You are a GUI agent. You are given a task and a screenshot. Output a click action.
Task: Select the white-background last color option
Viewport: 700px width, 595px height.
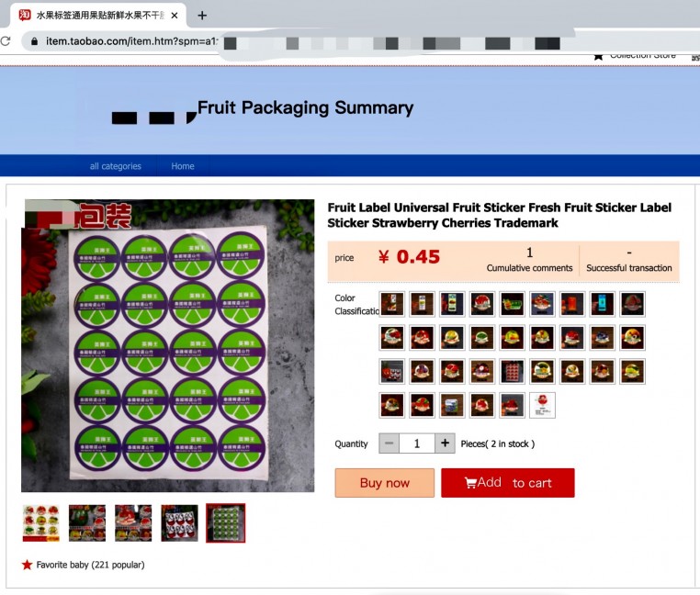(x=542, y=405)
